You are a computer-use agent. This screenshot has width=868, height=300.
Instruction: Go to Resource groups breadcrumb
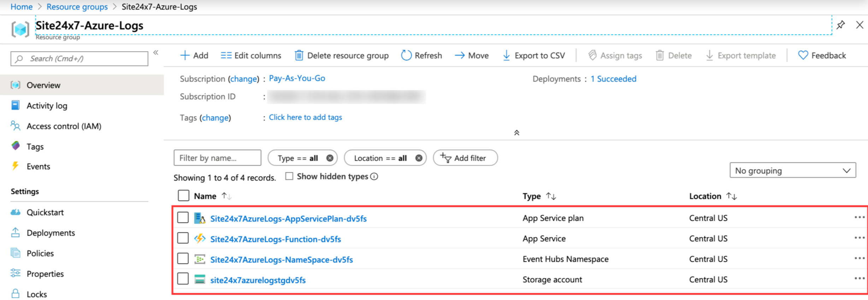(77, 7)
